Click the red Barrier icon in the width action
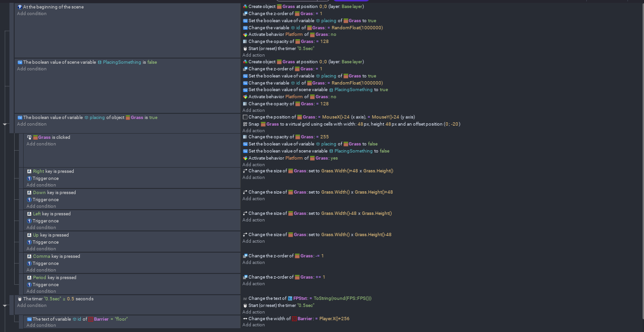The width and height of the screenshot is (644, 332). [x=294, y=319]
